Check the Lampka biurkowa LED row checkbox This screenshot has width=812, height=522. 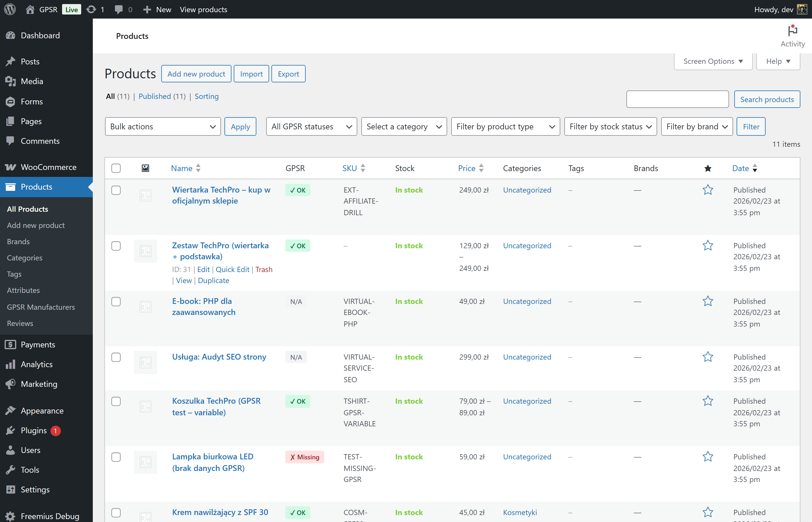115,456
